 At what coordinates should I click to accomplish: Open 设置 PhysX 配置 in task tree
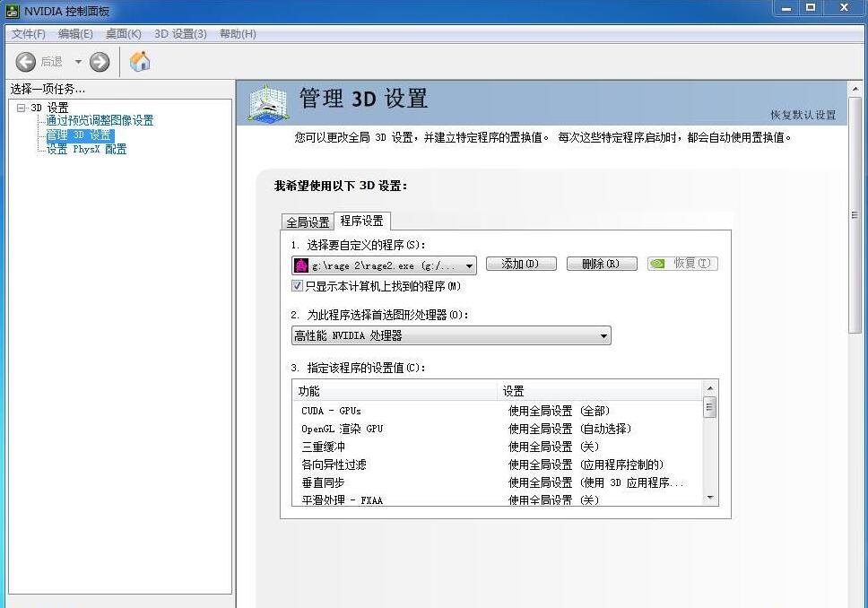pos(86,149)
